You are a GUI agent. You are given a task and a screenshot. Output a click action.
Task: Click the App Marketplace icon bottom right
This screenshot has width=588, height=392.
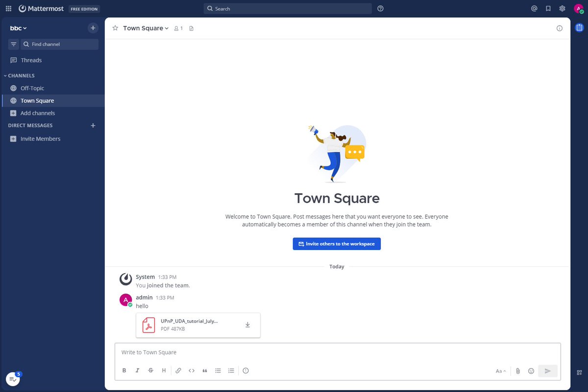[580, 372]
